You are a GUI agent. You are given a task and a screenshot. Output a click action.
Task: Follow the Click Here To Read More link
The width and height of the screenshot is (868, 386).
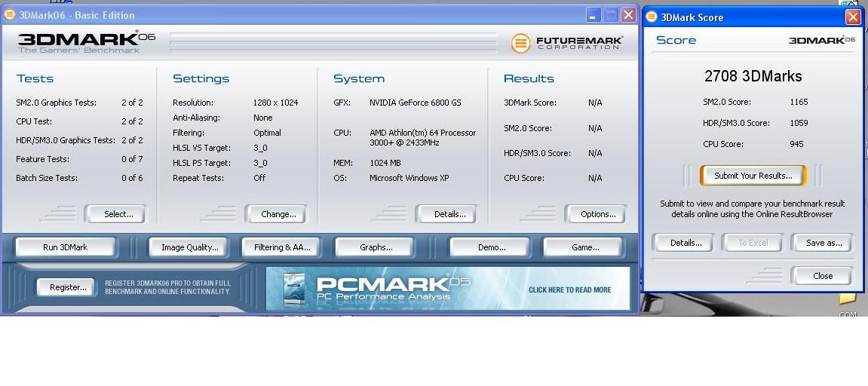tap(569, 289)
